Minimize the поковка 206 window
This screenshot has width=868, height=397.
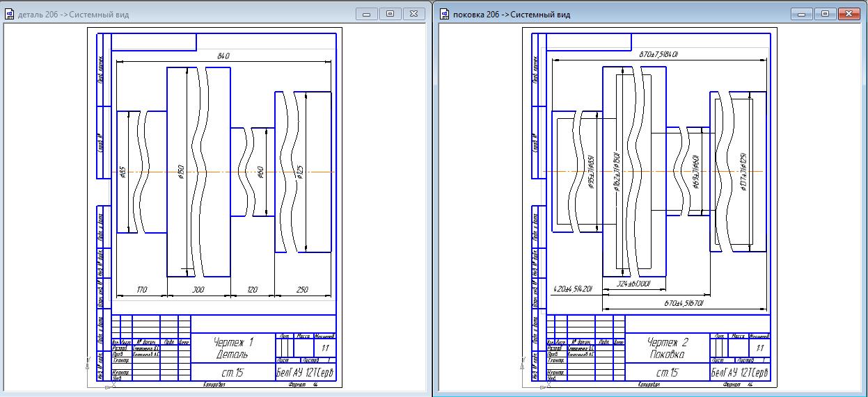point(801,13)
